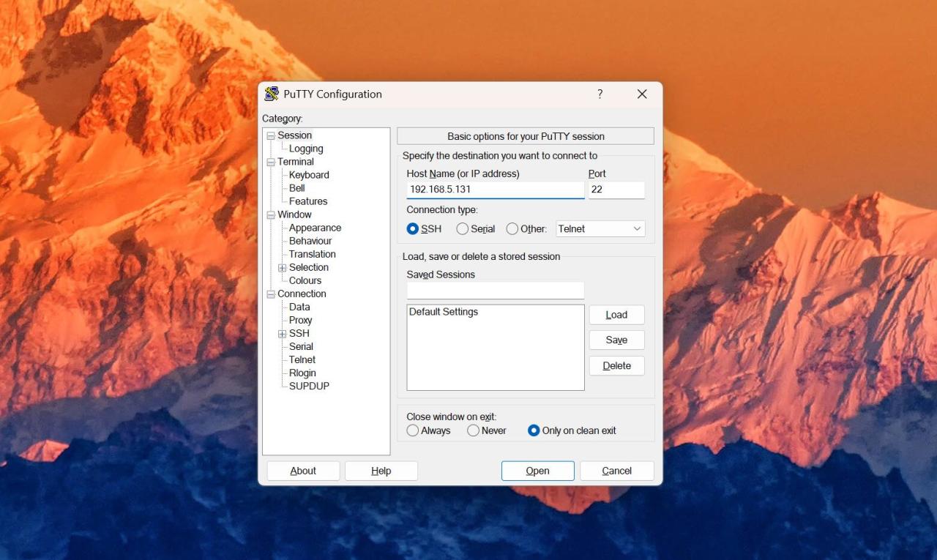
Task: Collapse the Terminal category tree node
Action: [x=271, y=162]
